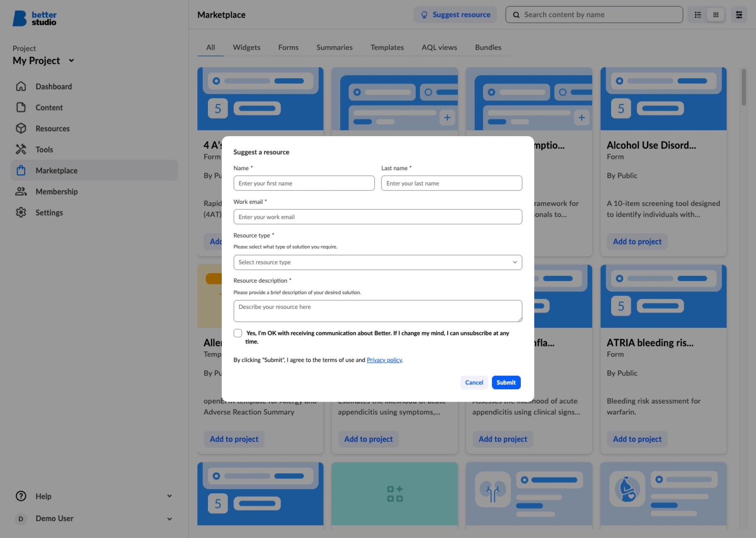Open the Bundles tab

coord(488,47)
